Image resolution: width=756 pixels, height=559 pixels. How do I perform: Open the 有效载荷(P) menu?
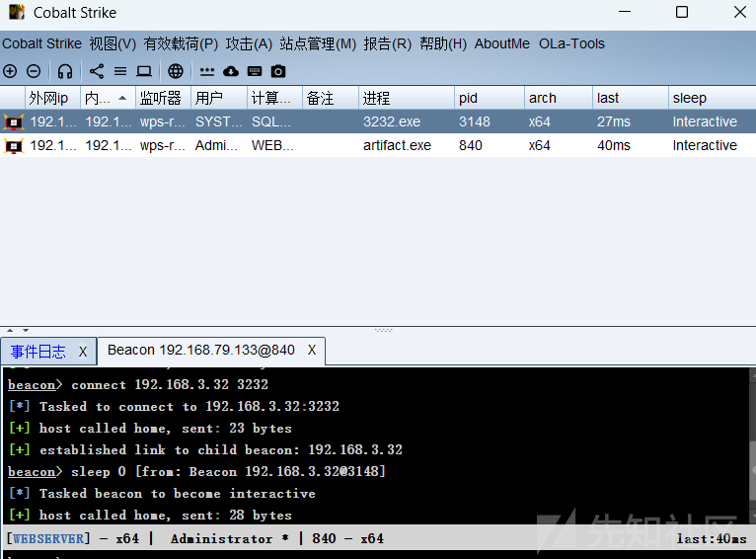181,43
